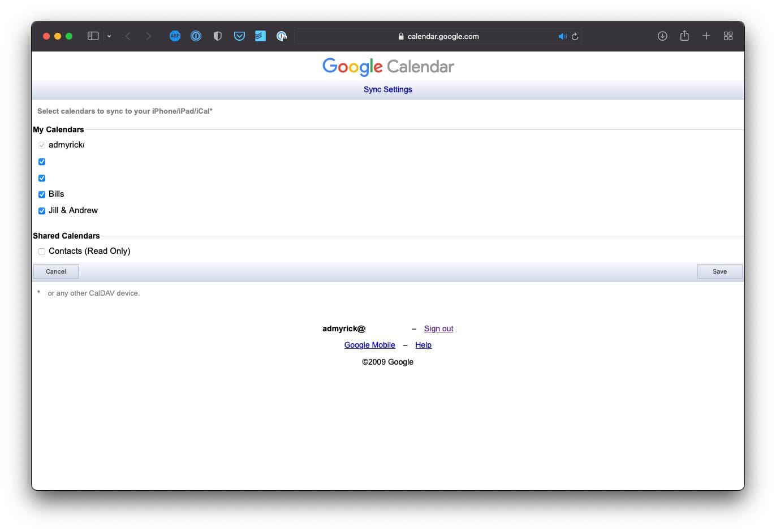Viewport: 776px width, 532px height.
Task: Focus the calendar.google.com address bar
Action: click(438, 36)
